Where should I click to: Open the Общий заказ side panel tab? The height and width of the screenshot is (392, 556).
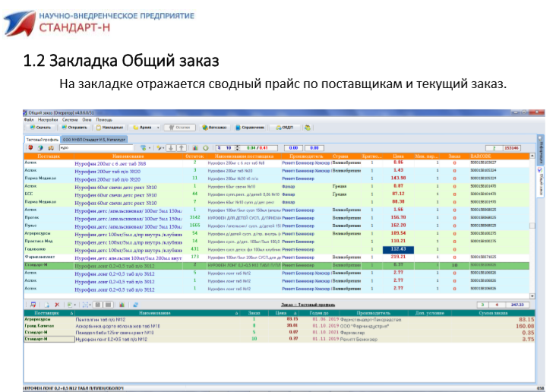pyautogui.click(x=540, y=182)
